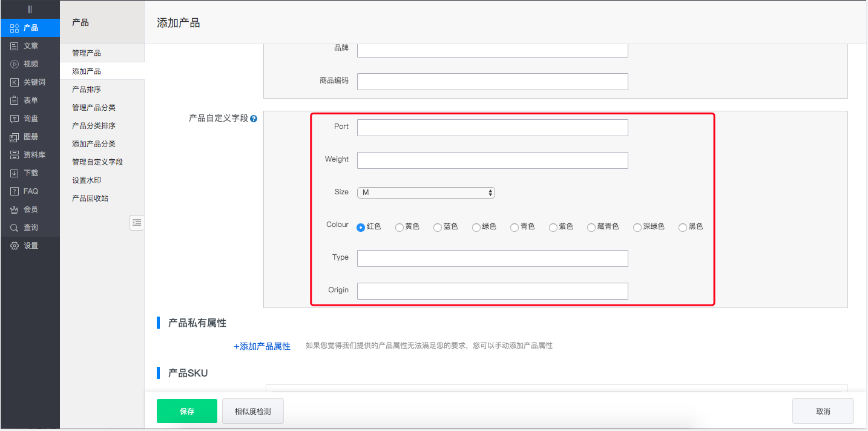Select the 黑色 colour radio button
The height and width of the screenshot is (431, 868).
pyautogui.click(x=683, y=228)
